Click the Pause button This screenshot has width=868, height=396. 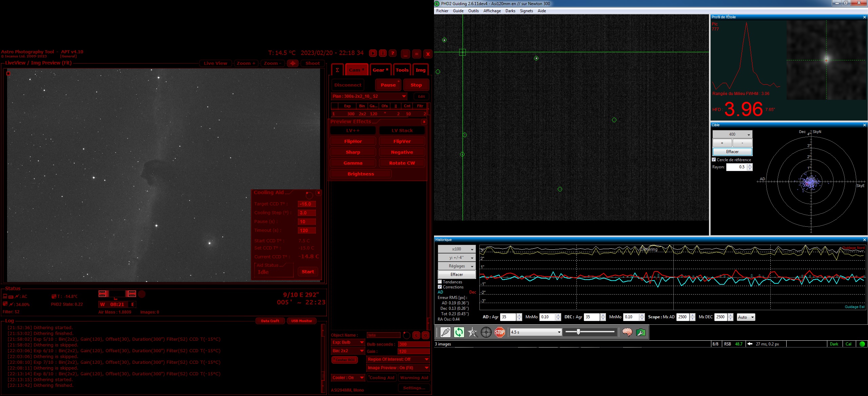click(388, 85)
